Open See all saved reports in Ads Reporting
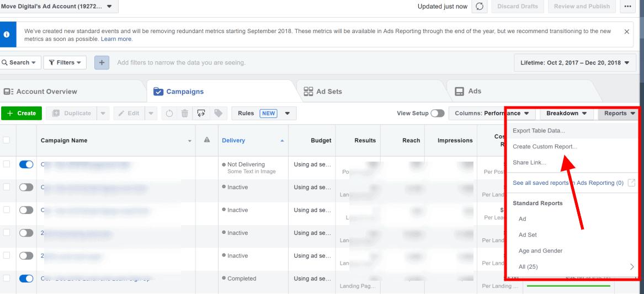The height and width of the screenshot is (294, 644). click(568, 183)
